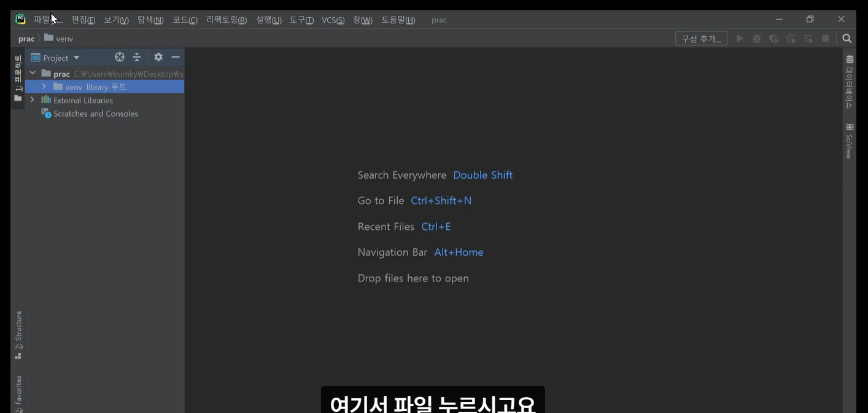This screenshot has width=868, height=413.
Task: Click the Double Shift shortcut text
Action: (482, 175)
